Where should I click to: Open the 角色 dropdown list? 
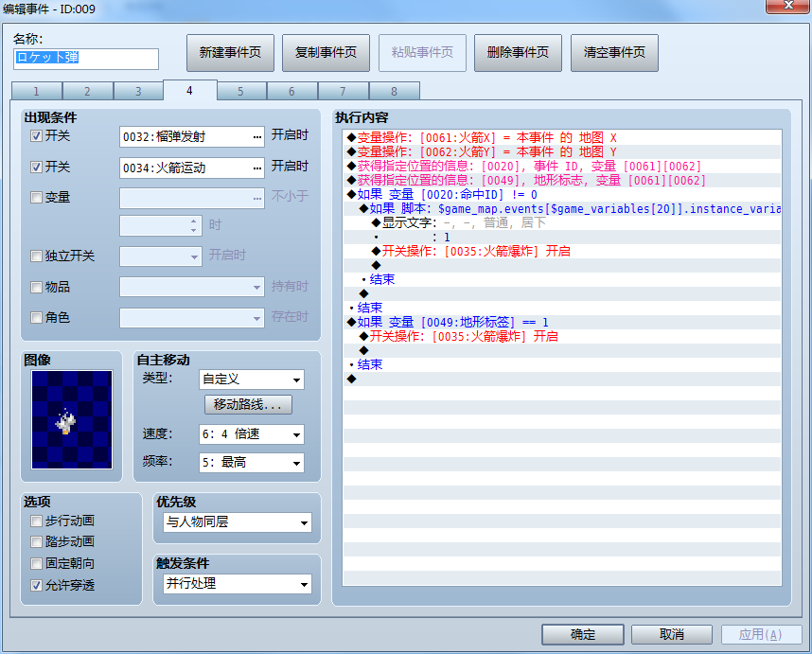click(192, 317)
